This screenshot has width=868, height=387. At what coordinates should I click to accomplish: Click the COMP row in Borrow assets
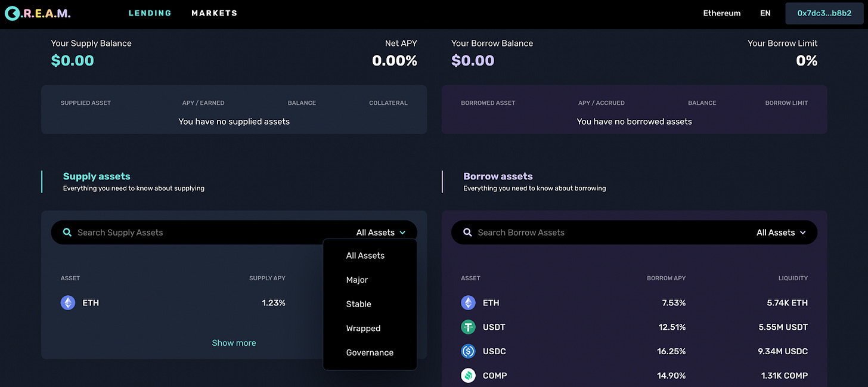click(x=634, y=376)
